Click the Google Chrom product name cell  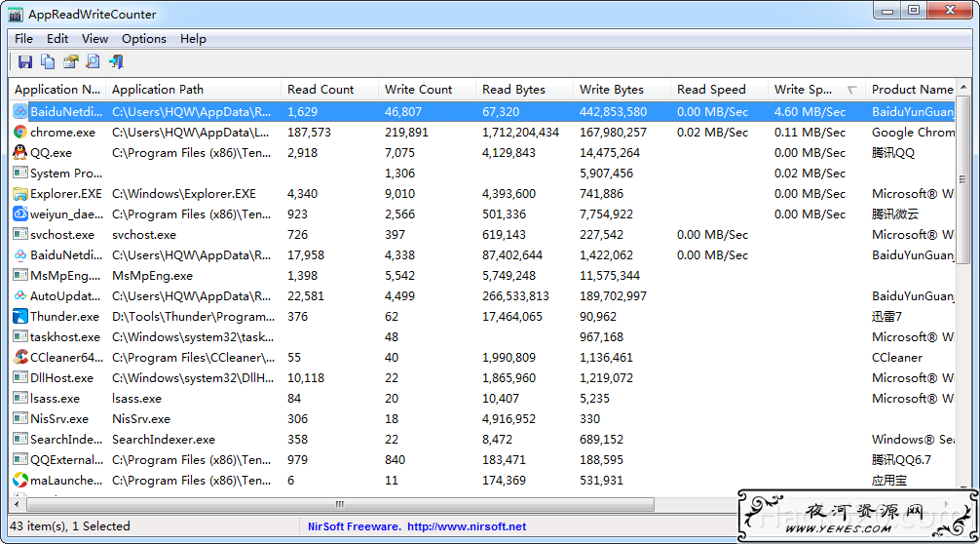coord(913,132)
